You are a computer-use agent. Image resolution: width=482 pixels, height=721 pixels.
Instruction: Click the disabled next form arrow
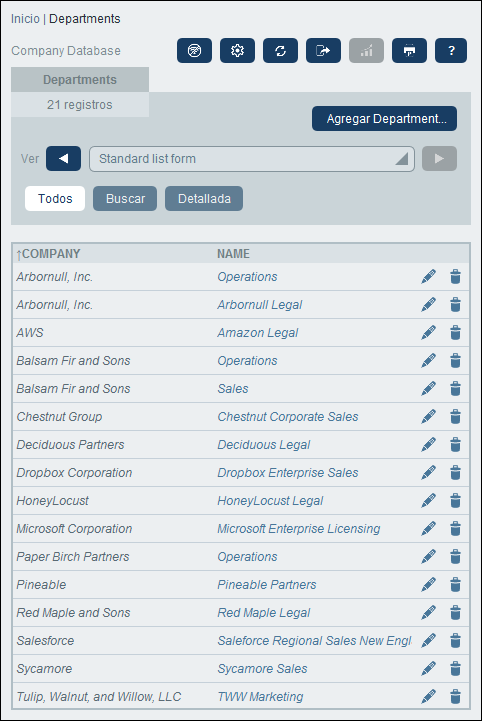click(439, 159)
